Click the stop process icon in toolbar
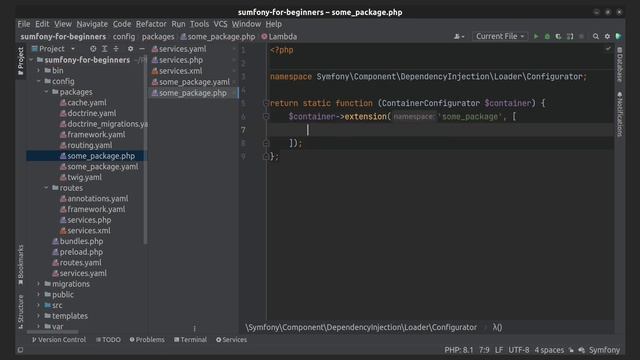The image size is (640, 360). 581,36
